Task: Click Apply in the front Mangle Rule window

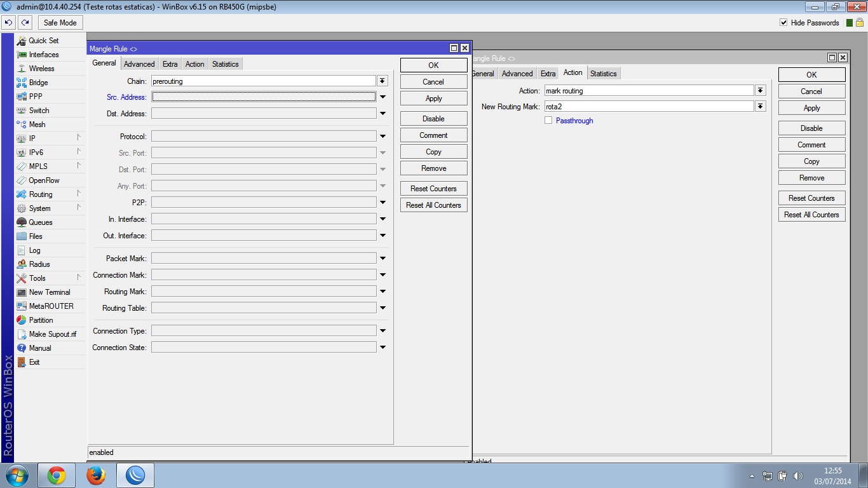Action: click(x=433, y=98)
